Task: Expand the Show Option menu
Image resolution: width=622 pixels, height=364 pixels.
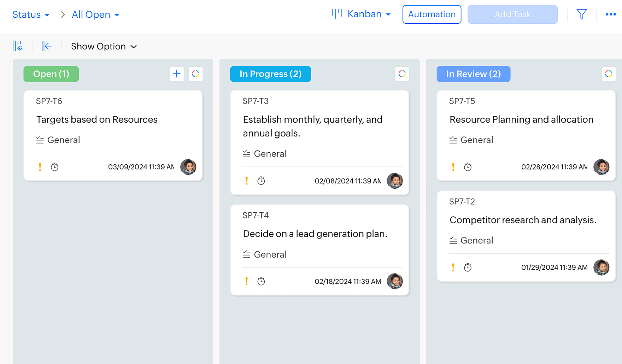Action: pyautogui.click(x=104, y=46)
